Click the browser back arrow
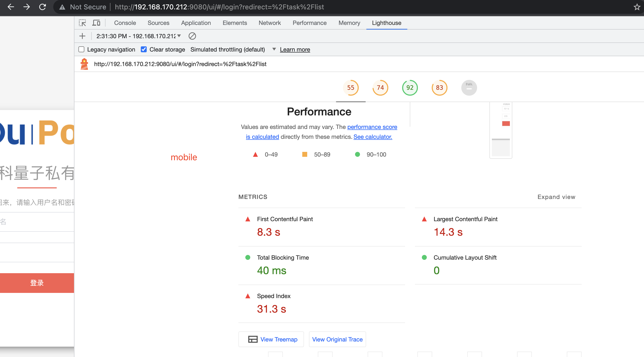This screenshot has height=357, width=644. 11,7
